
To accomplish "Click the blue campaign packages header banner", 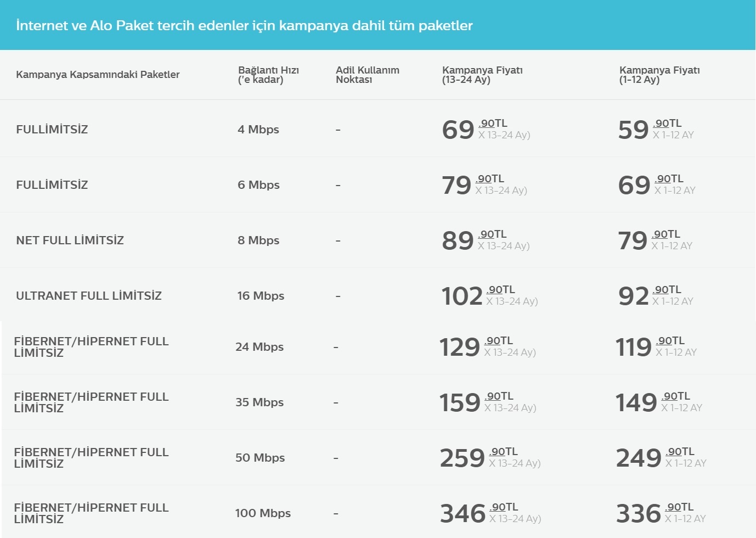I will click(378, 25).
